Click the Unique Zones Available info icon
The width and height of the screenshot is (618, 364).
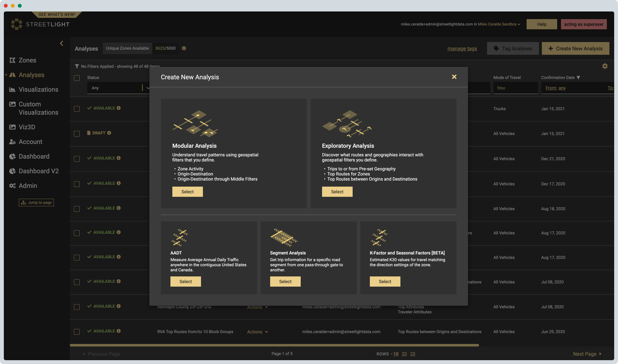click(x=184, y=48)
